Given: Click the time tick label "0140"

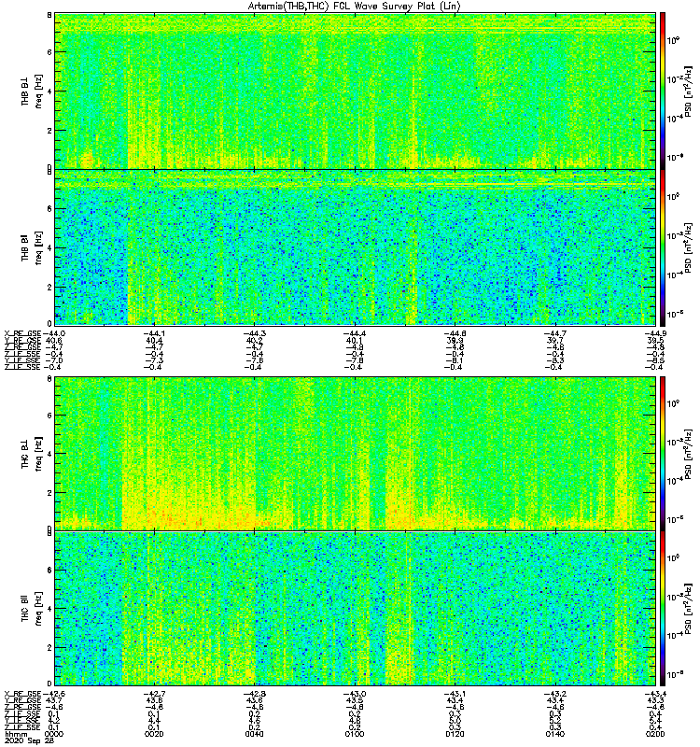Looking at the screenshot, I should (x=554, y=734).
